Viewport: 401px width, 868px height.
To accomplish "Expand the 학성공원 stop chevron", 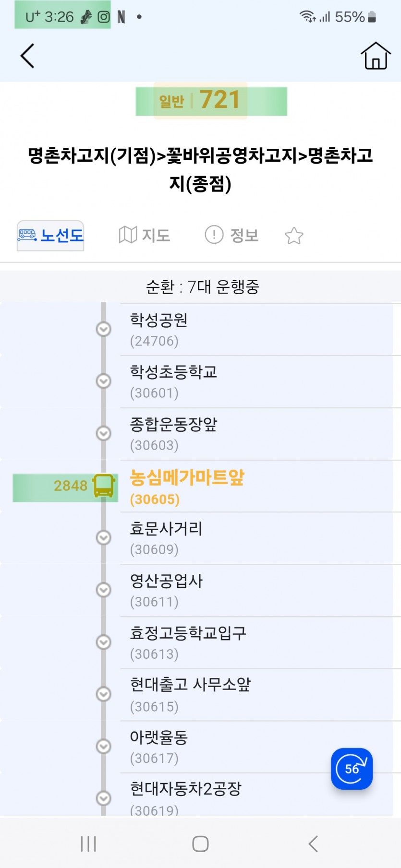I will 104,329.
